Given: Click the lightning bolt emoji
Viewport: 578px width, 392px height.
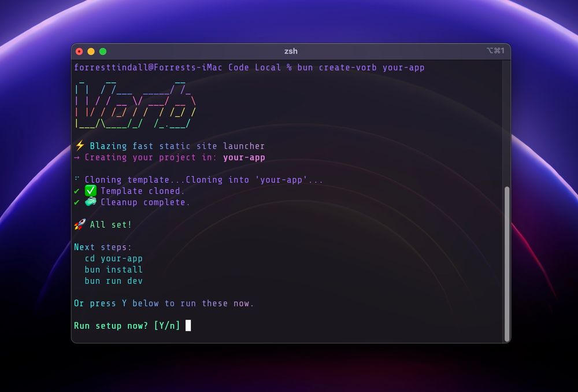Looking at the screenshot, I should (x=80, y=146).
